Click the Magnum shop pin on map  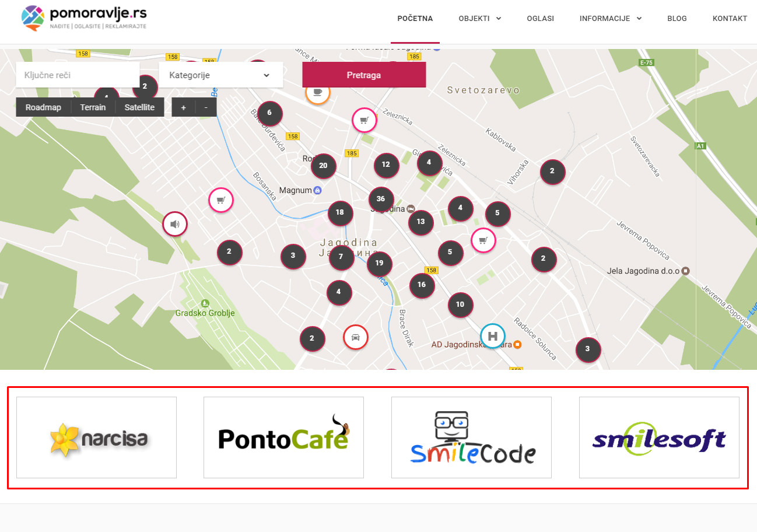click(317, 190)
